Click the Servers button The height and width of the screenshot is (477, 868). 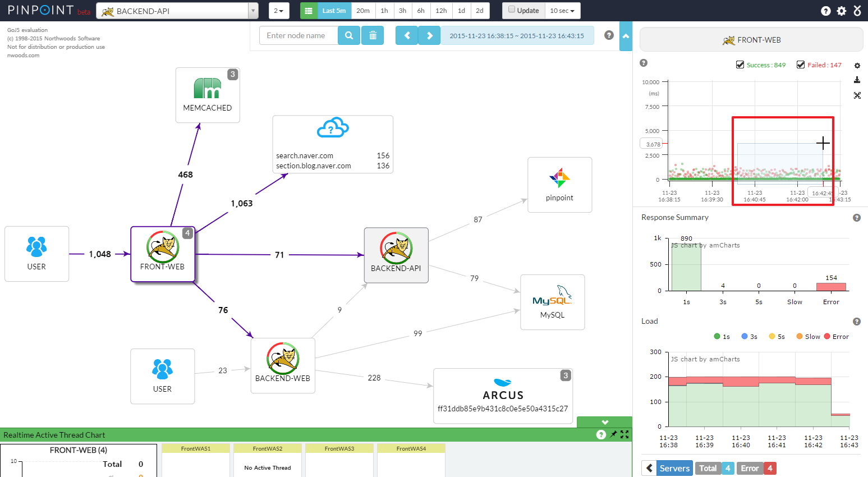[x=674, y=468]
